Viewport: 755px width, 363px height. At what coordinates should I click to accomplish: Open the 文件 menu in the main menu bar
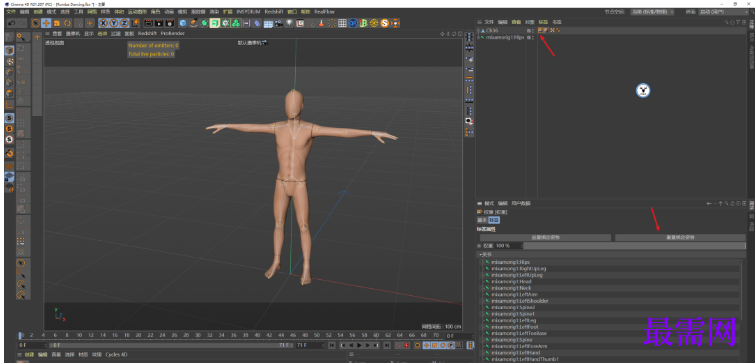coord(11,11)
